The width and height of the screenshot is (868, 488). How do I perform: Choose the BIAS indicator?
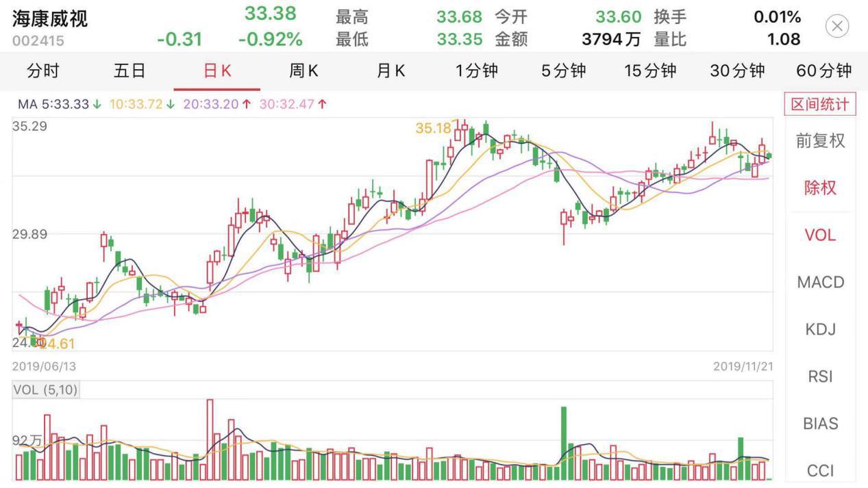click(x=820, y=424)
